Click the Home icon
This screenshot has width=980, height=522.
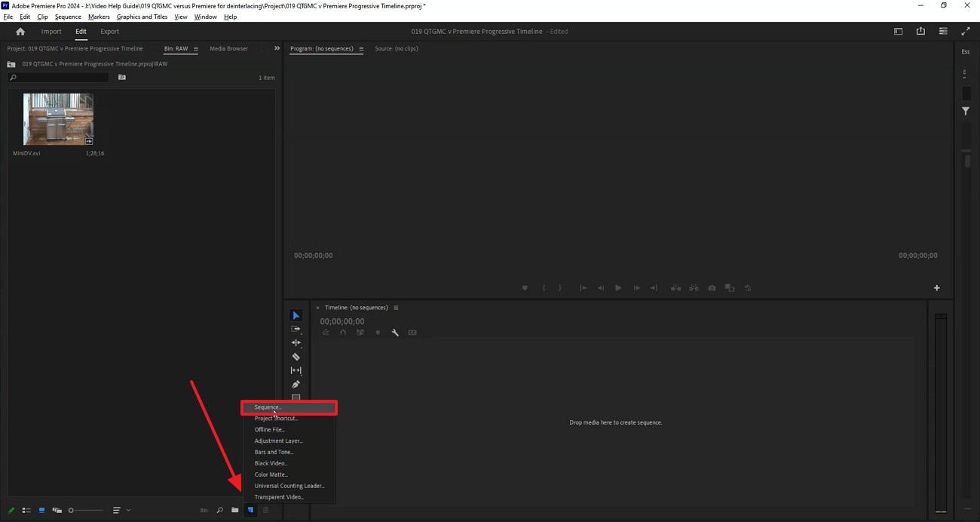[x=20, y=32]
